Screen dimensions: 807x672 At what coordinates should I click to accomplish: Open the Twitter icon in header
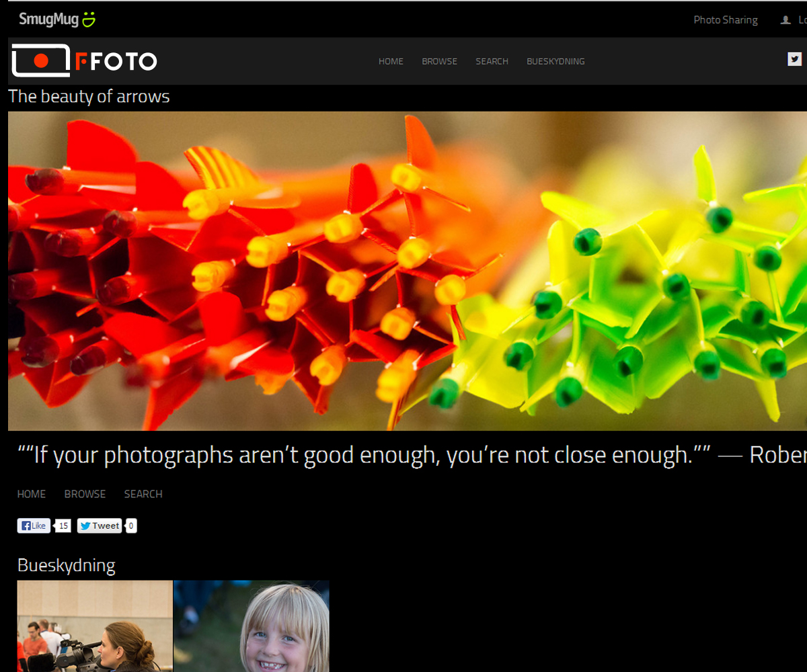[x=795, y=59]
